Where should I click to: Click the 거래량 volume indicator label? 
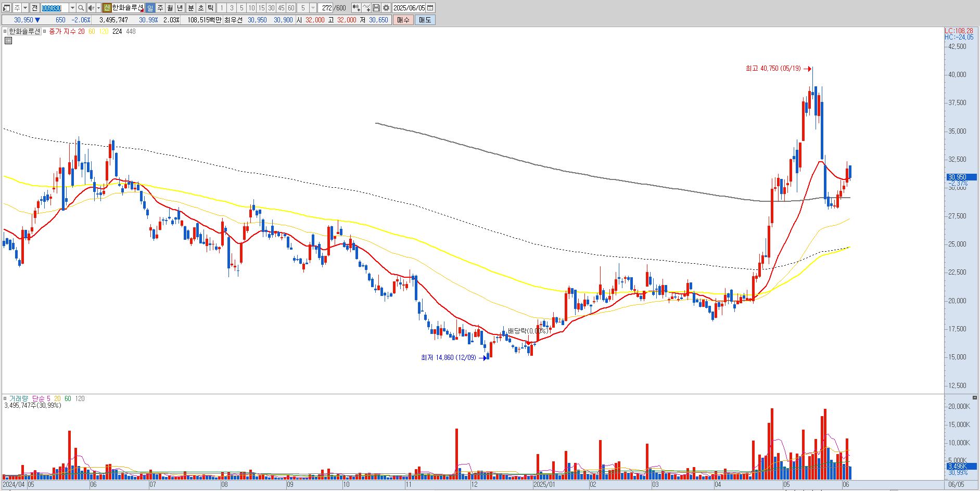pos(18,398)
